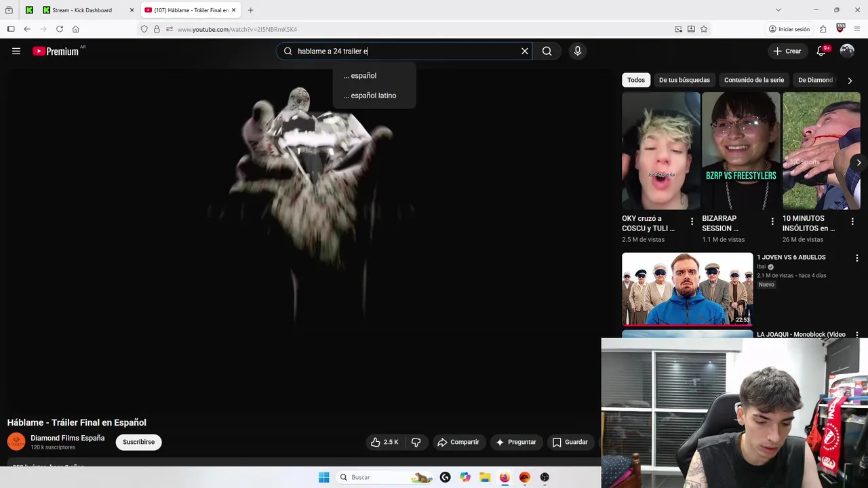
Task: Open the Ibai channel link
Action: (x=761, y=266)
